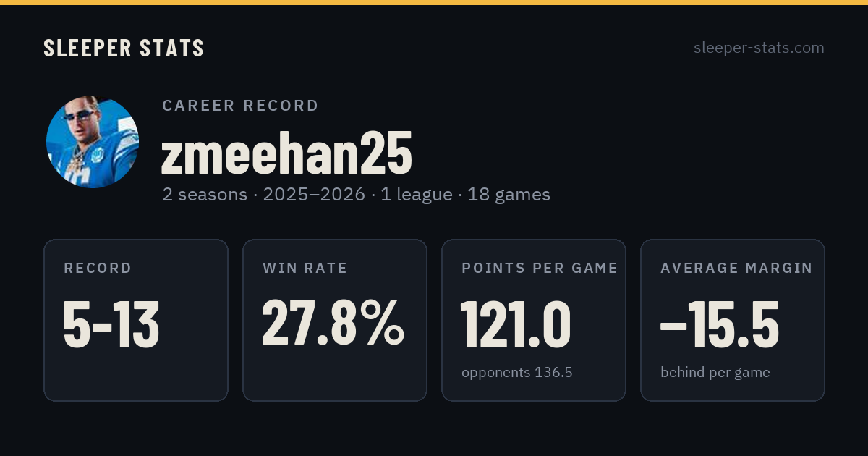The height and width of the screenshot is (456, 868).
Task: Click the 121.0 points value
Action: 516,325
